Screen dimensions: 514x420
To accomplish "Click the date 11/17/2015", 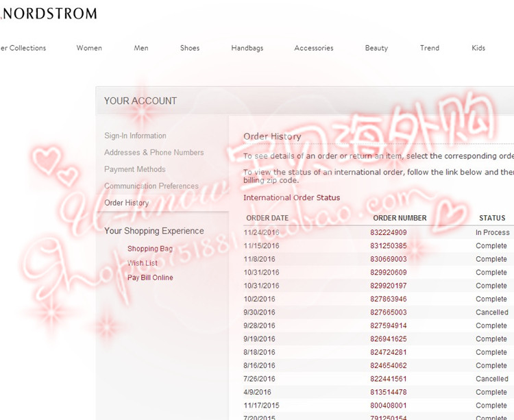I will point(261,405).
